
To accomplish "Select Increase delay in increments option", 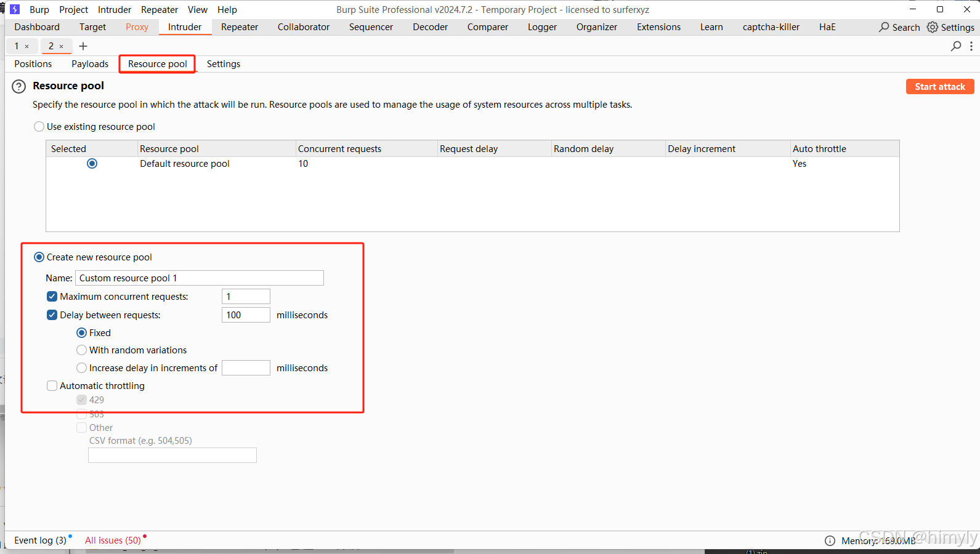I will [81, 367].
